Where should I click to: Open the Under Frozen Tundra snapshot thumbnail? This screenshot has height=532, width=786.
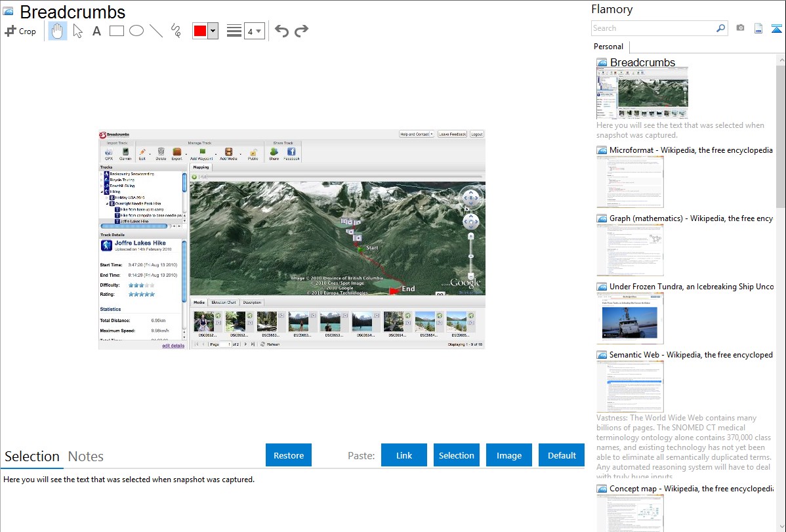pos(630,318)
